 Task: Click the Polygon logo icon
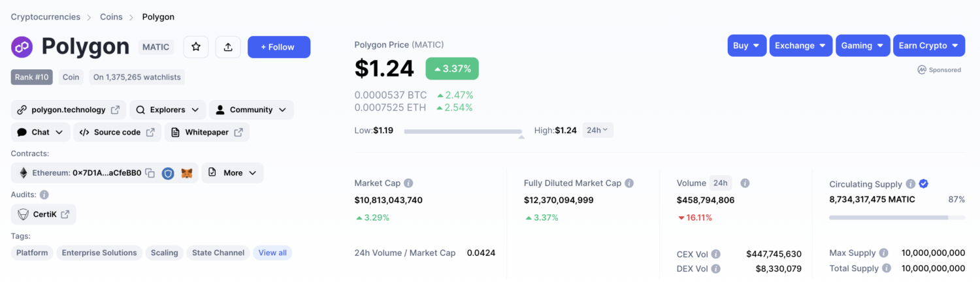click(x=22, y=47)
